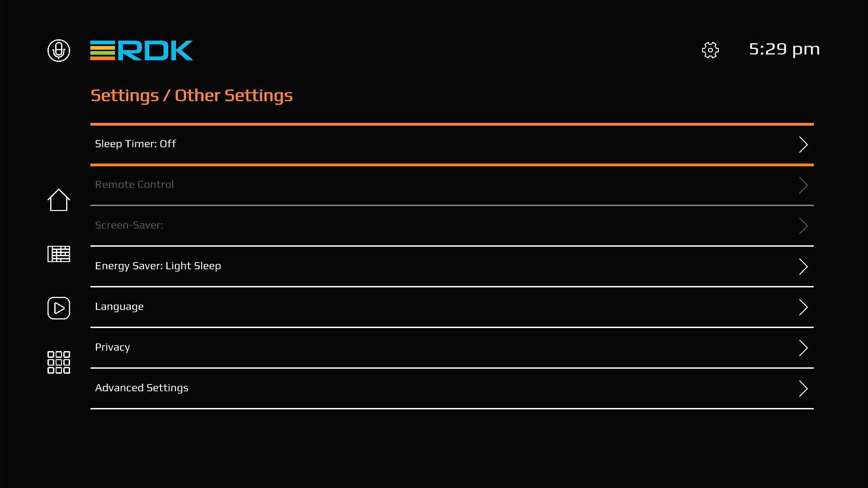Select the Remote Control entry
The width and height of the screenshot is (868, 488).
(134, 184)
